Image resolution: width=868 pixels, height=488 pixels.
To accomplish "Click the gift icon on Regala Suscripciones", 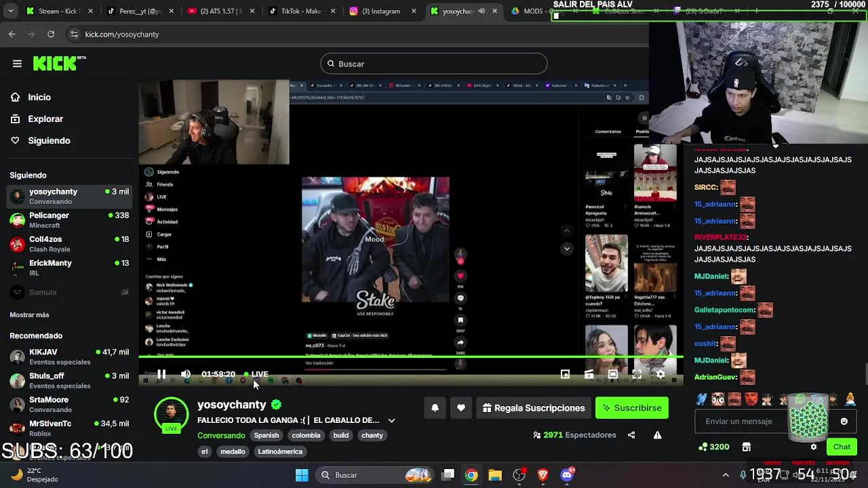I will [487, 408].
